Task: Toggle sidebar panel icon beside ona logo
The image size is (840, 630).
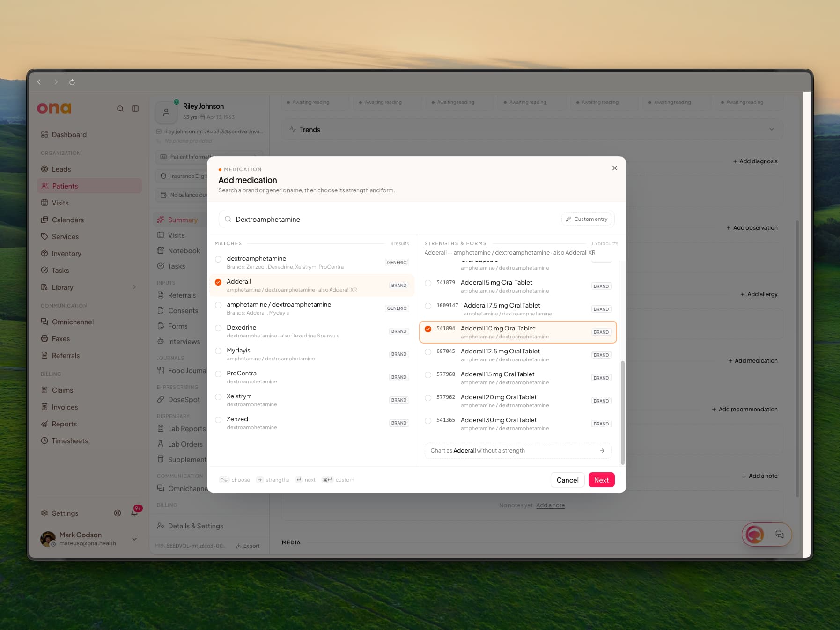Action: coord(135,109)
